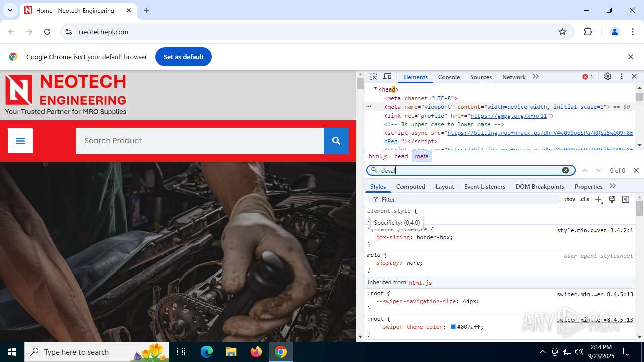Open Microsoft Edge from the taskbar
The image size is (644, 362).
pos(207,352)
